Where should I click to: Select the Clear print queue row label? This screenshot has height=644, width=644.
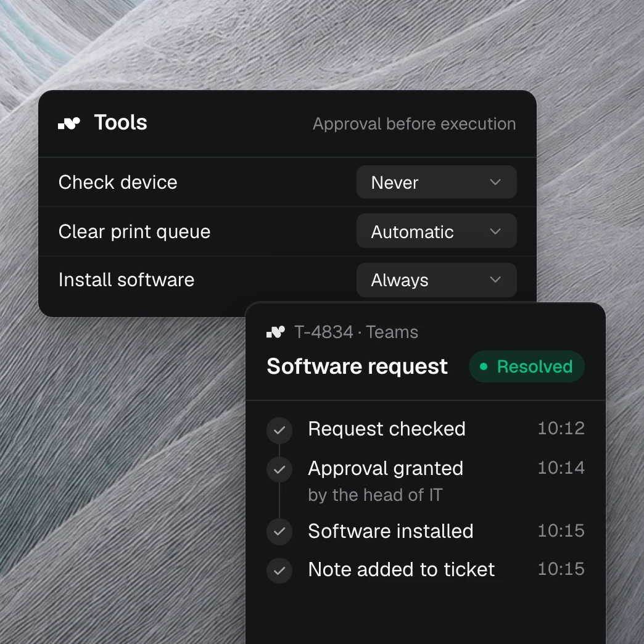pos(134,232)
